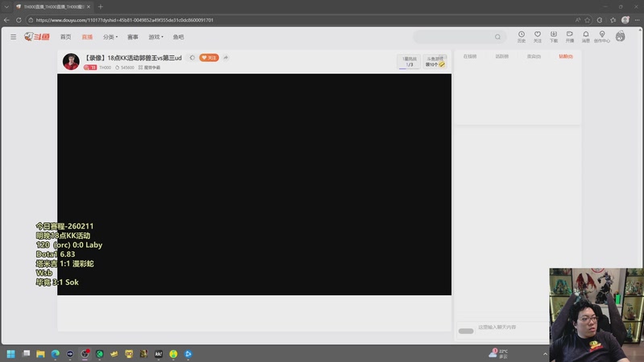Expand the 游戏 games dropdown

pyautogui.click(x=155, y=37)
